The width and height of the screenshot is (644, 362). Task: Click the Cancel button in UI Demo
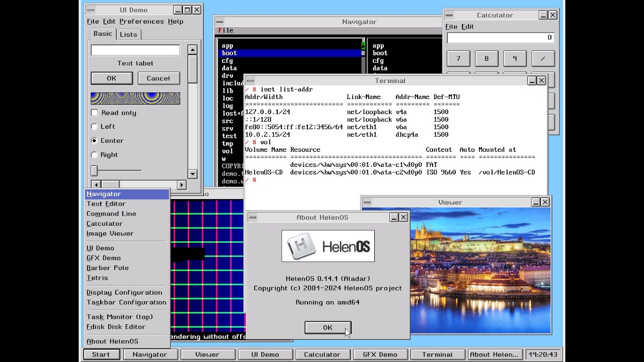[x=158, y=78]
